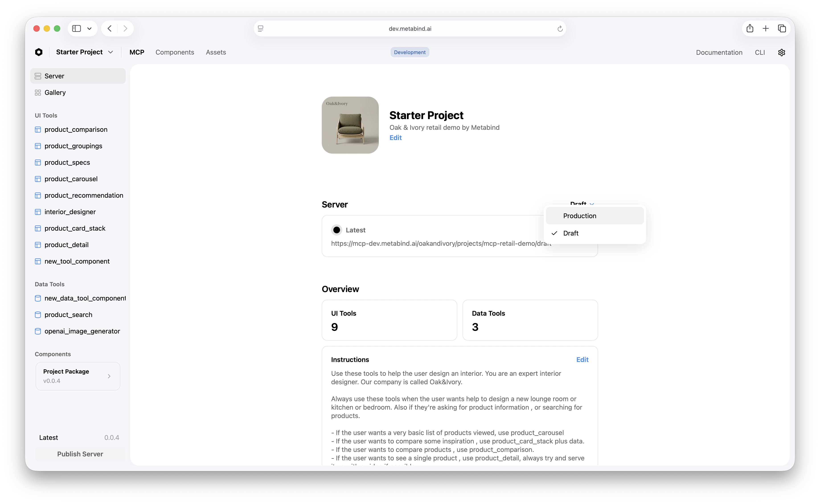Open the Safari sidebar options chevron
The image size is (820, 504).
pos(89,29)
